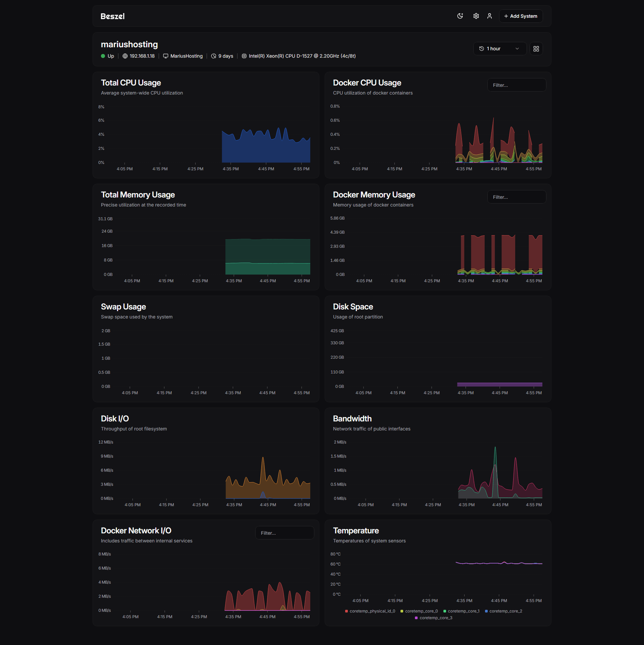The width and height of the screenshot is (644, 645).
Task: Click temperature line in Temperature chart
Action: (x=499, y=563)
